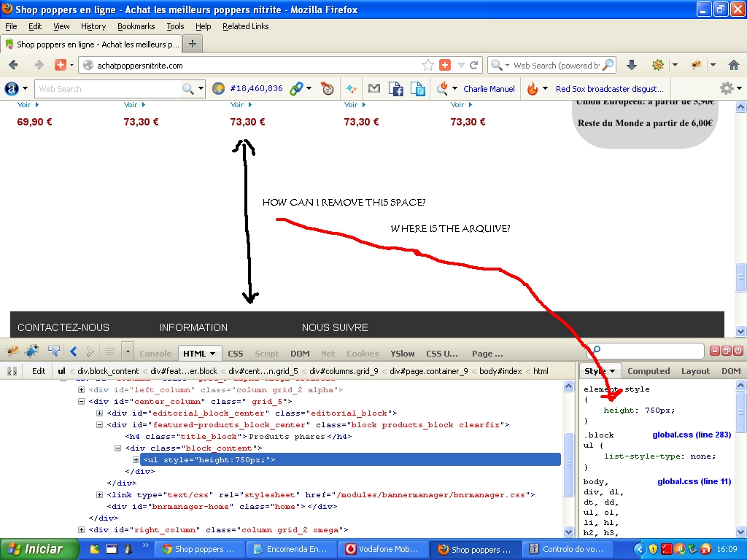Viewport: 747px width, 560px height.
Task: Click the Charlie Manuel toolbar link
Action: point(489,88)
